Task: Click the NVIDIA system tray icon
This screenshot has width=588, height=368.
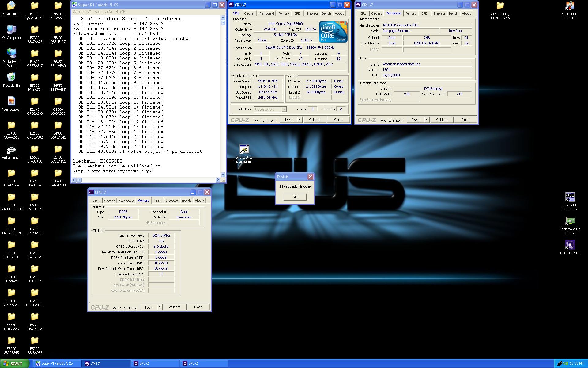Action: [566, 363]
